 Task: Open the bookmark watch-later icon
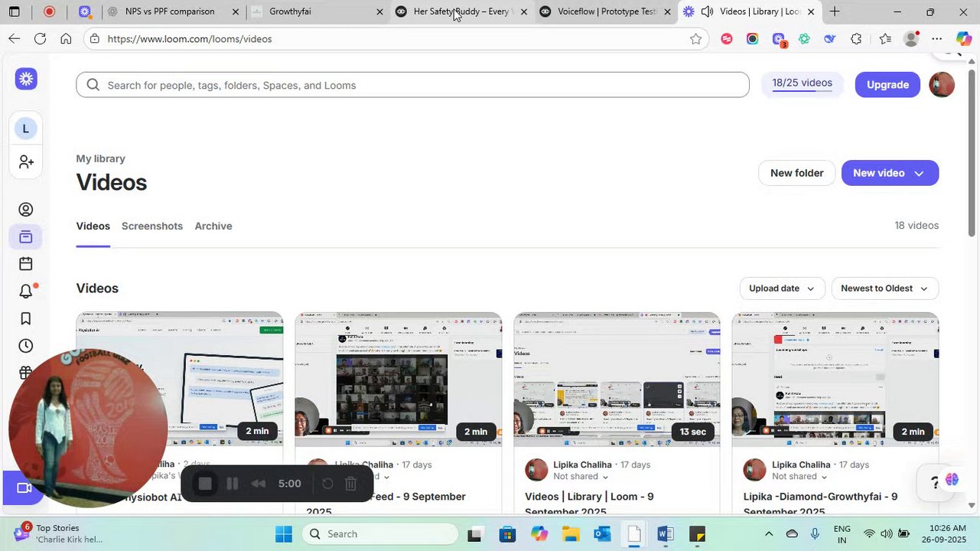tap(26, 318)
